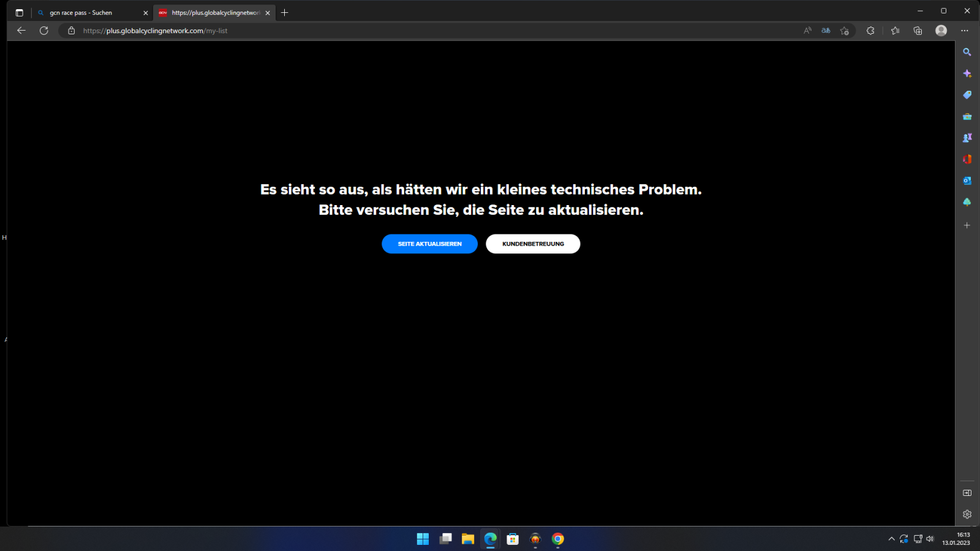Open a new browser tab
980x551 pixels.
[x=285, y=13]
